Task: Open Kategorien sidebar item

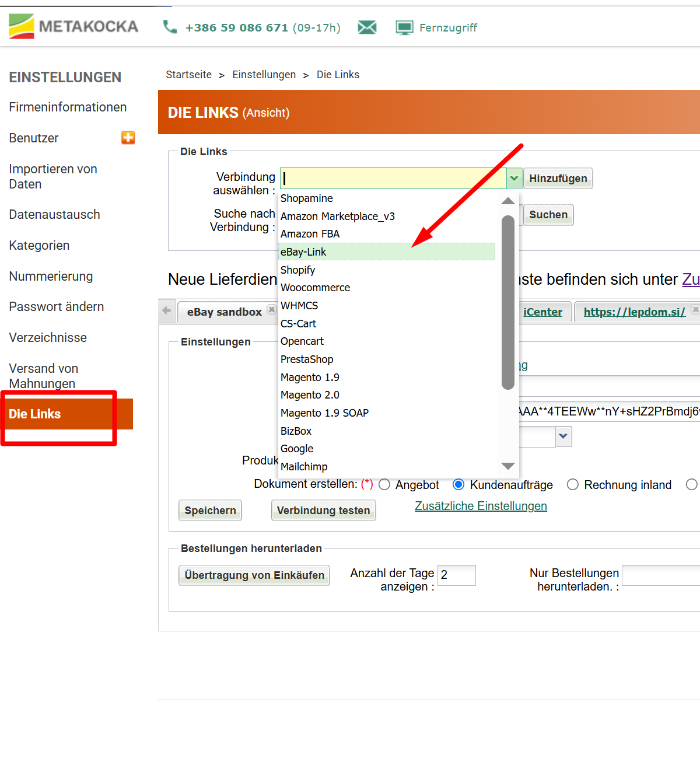Action: pyautogui.click(x=39, y=246)
